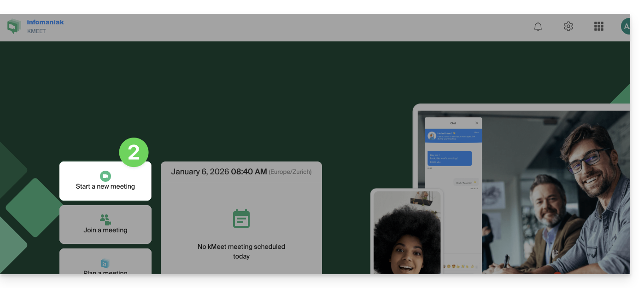The height and width of the screenshot is (288, 644).
Task: Open the Infomaniak apps grid launcher
Action: pyautogui.click(x=598, y=27)
